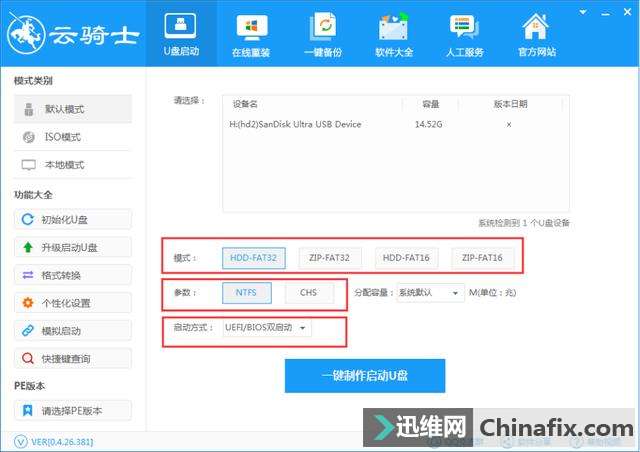This screenshot has height=452, width=640.
Task: Open 快捷键查询 hotkey lookup
Action: pyautogui.click(x=72, y=358)
